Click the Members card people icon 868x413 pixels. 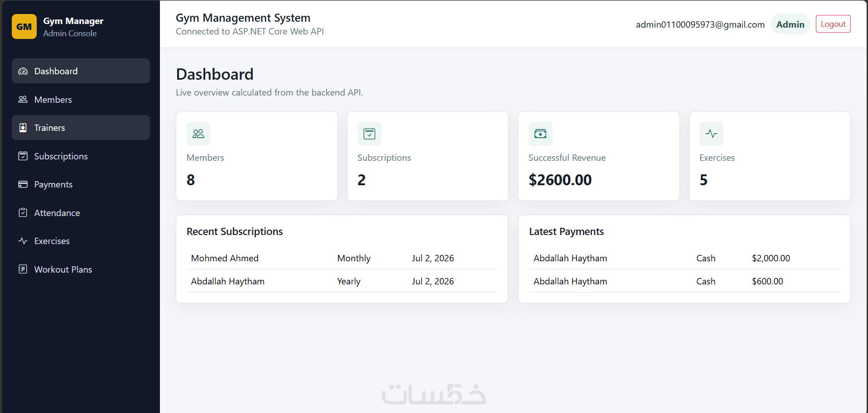point(198,134)
